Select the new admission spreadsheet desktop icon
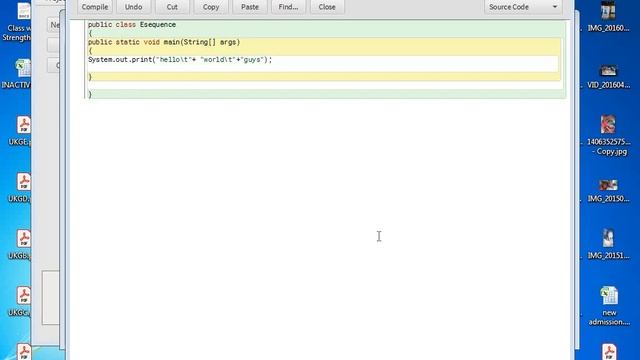Viewport: 640px width, 360px height. coord(609,306)
